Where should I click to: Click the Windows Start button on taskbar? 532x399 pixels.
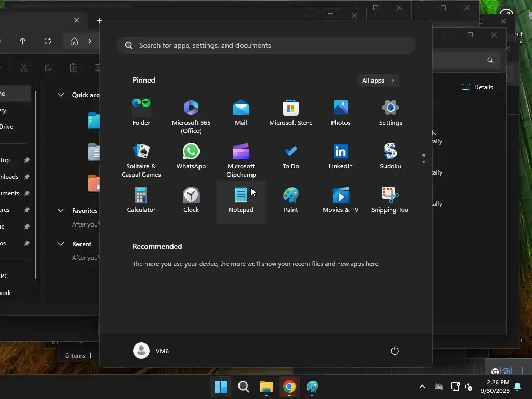pyautogui.click(x=220, y=387)
